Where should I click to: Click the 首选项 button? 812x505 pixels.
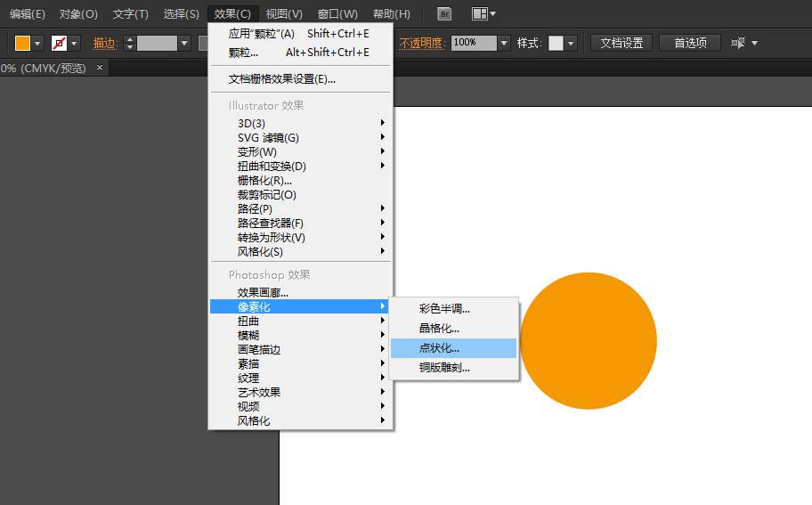tap(690, 43)
